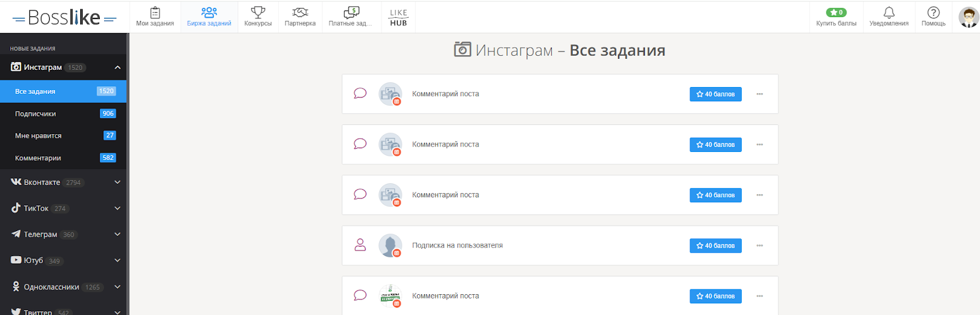Select Комментарии in sidebar
The image size is (980, 315).
pos(63,157)
